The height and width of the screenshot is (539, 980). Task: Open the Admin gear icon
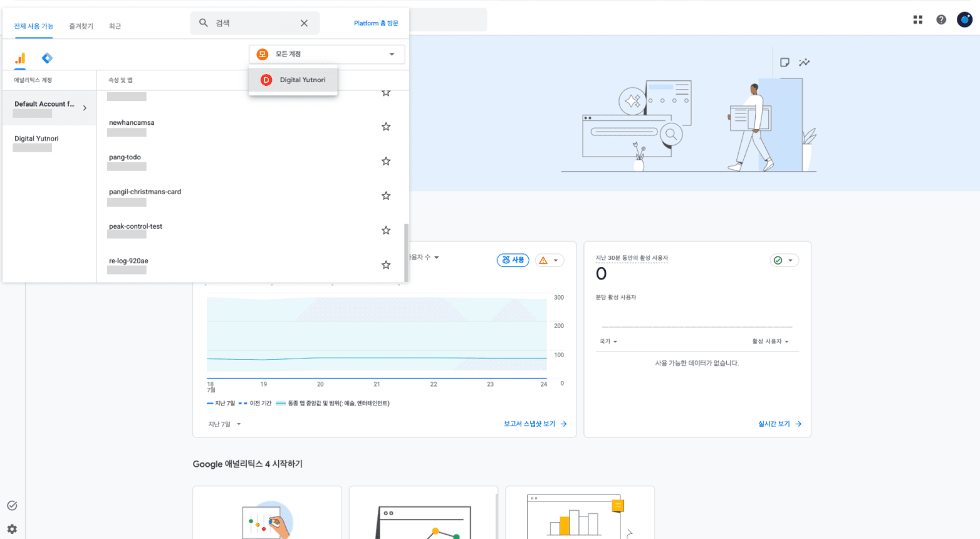pos(12,529)
